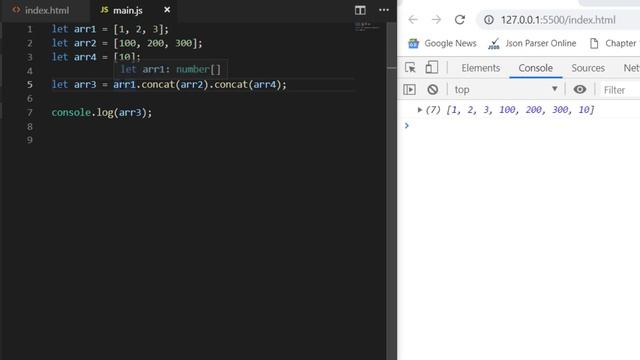Show the console sidebar
Image resolution: width=640 pixels, height=360 pixels.
pyautogui.click(x=409, y=89)
